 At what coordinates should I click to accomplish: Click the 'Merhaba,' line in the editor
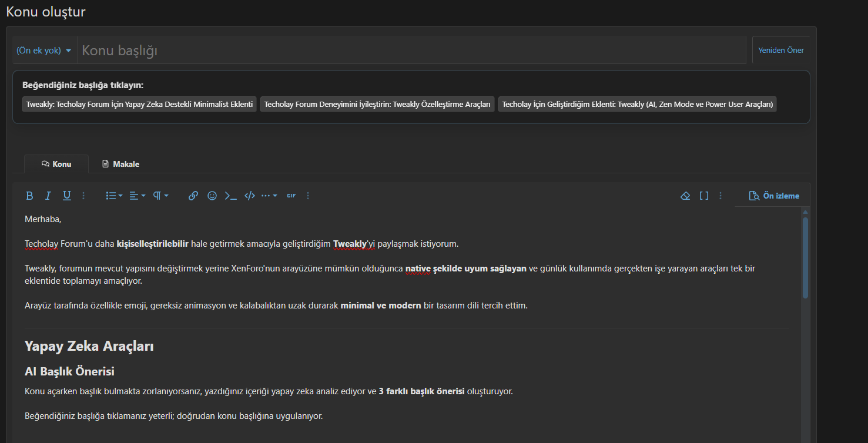pos(43,219)
